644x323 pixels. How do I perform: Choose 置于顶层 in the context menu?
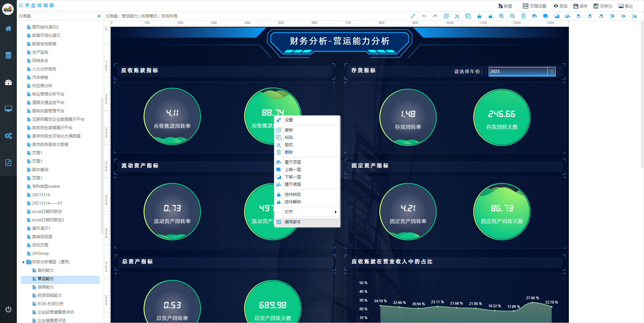[x=307, y=162]
